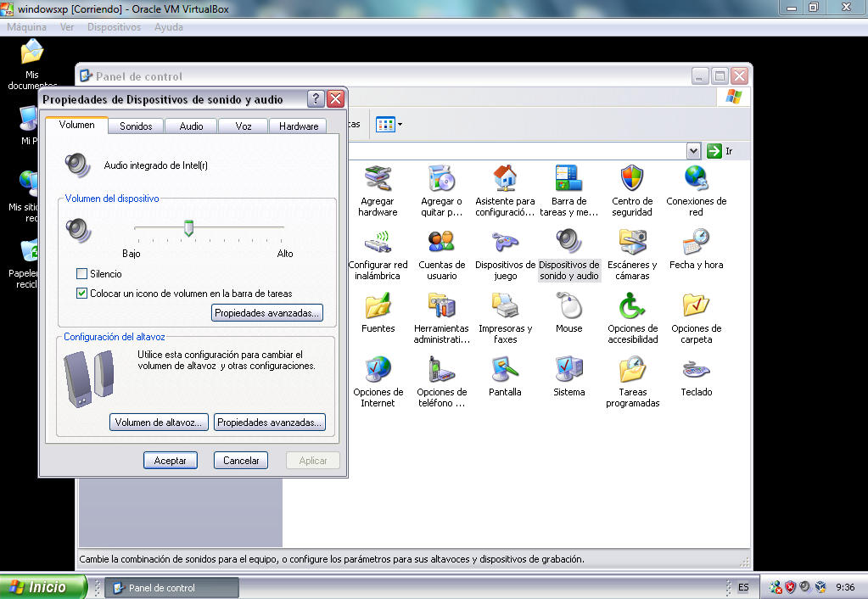Check the Silencio mute checkbox
The width and height of the screenshot is (868, 599).
[x=82, y=273]
